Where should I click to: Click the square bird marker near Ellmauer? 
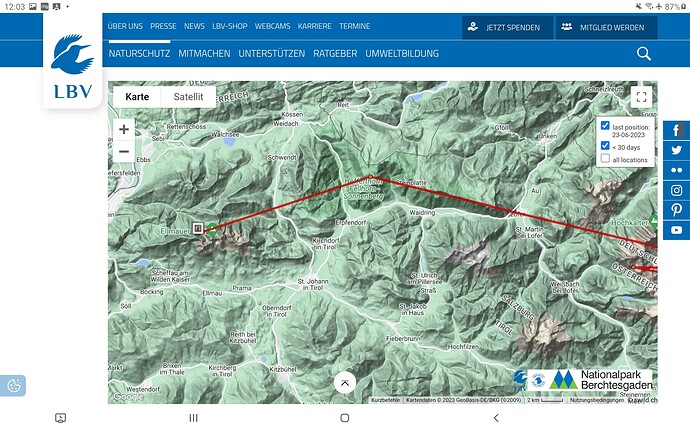click(198, 228)
